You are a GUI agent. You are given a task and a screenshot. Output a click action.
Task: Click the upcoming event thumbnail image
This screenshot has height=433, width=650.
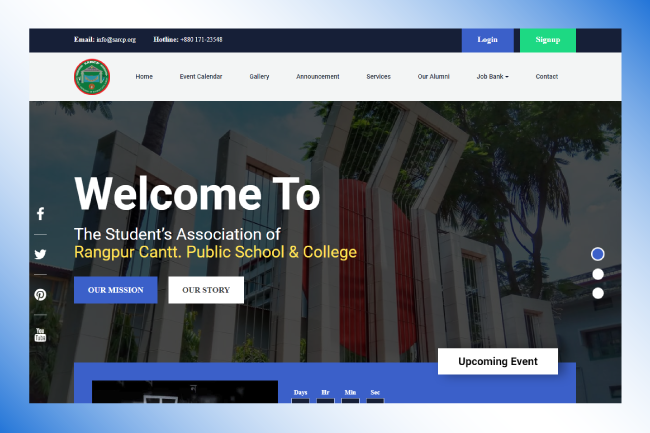pyautogui.click(x=185, y=392)
